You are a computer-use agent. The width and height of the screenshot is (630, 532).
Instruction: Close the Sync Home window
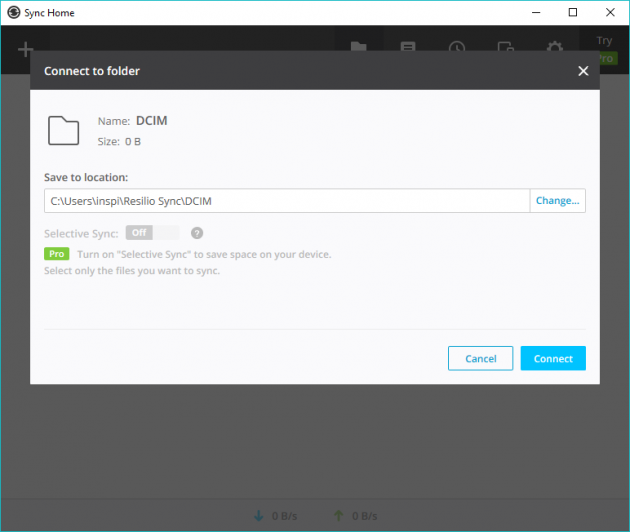(x=610, y=12)
